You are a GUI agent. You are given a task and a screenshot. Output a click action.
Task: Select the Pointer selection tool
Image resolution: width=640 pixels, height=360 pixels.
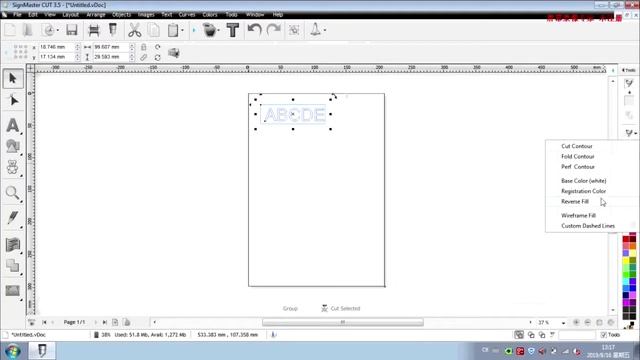[x=13, y=78]
